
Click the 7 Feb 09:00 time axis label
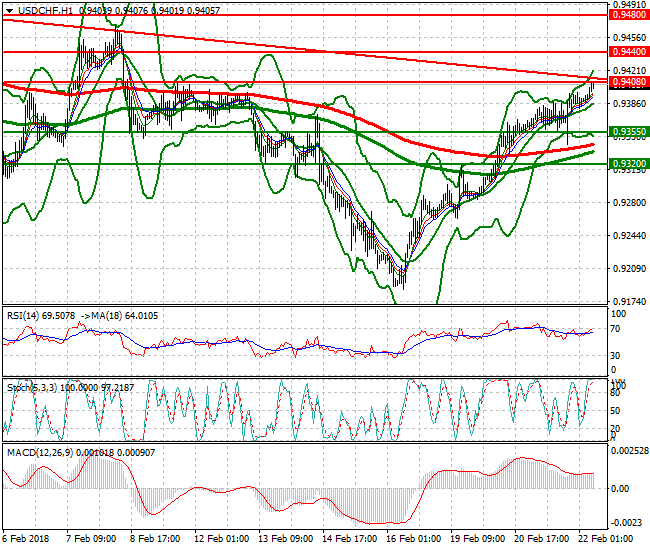91,539
